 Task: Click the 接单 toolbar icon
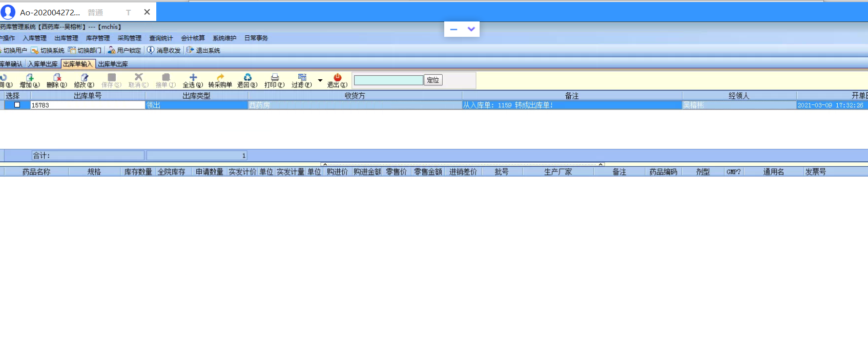pos(166,81)
